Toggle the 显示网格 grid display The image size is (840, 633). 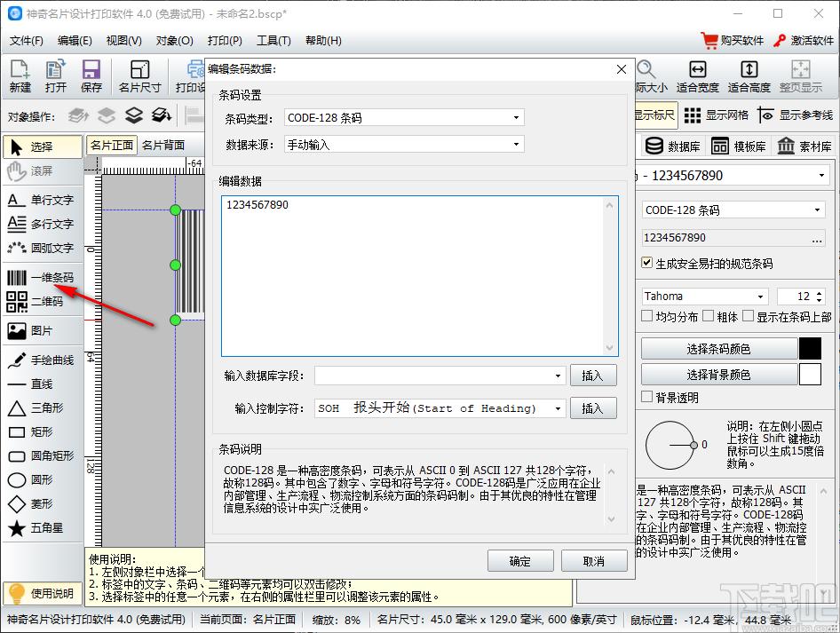[x=717, y=115]
